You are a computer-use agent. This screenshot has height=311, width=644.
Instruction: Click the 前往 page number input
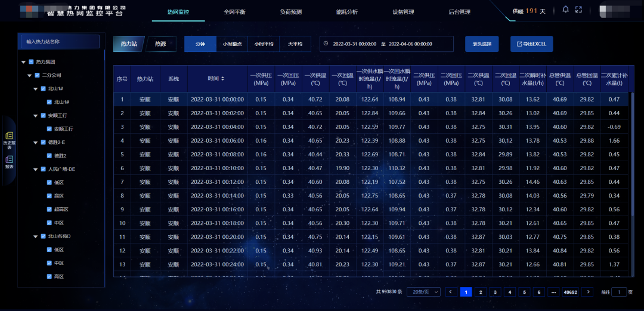619,292
